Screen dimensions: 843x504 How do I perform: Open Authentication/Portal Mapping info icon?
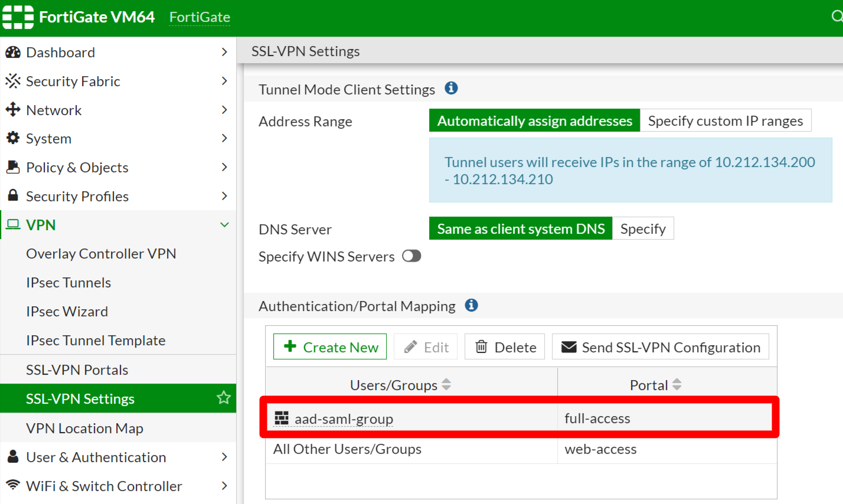pyautogui.click(x=471, y=306)
